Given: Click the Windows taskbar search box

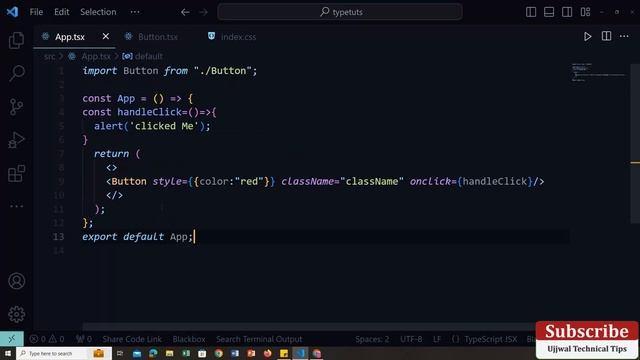Looking at the screenshot, I should [x=64, y=353].
